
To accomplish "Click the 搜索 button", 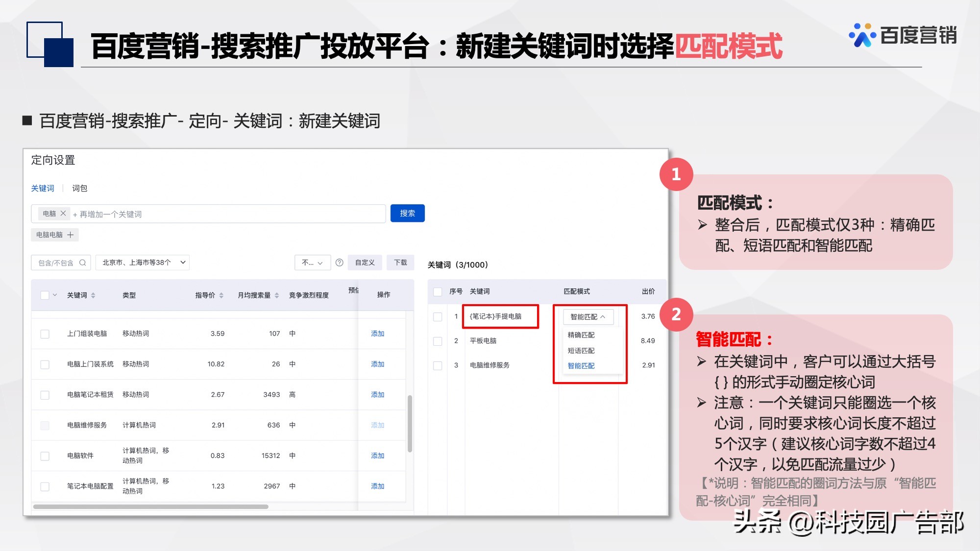I will pos(407,213).
